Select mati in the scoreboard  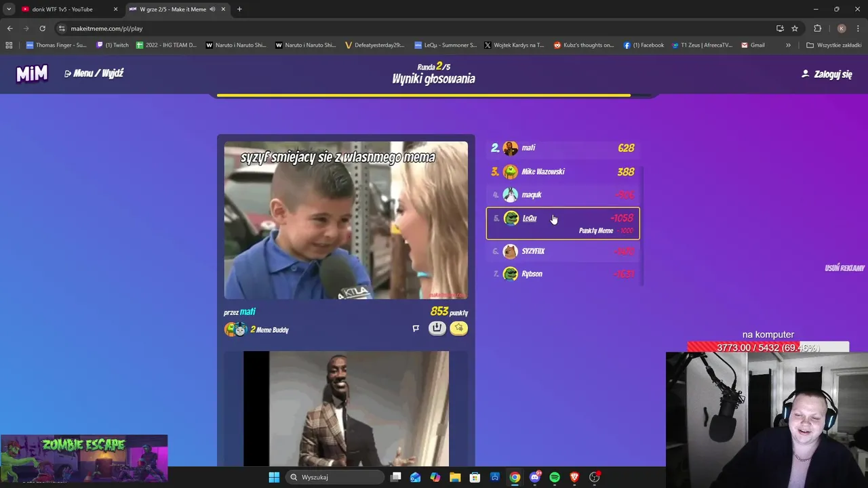pyautogui.click(x=563, y=148)
